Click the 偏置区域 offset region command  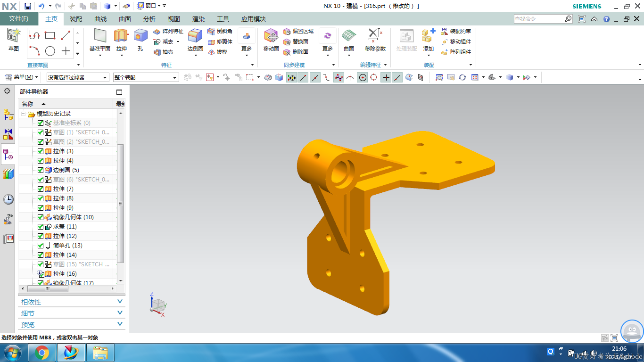coord(298,31)
